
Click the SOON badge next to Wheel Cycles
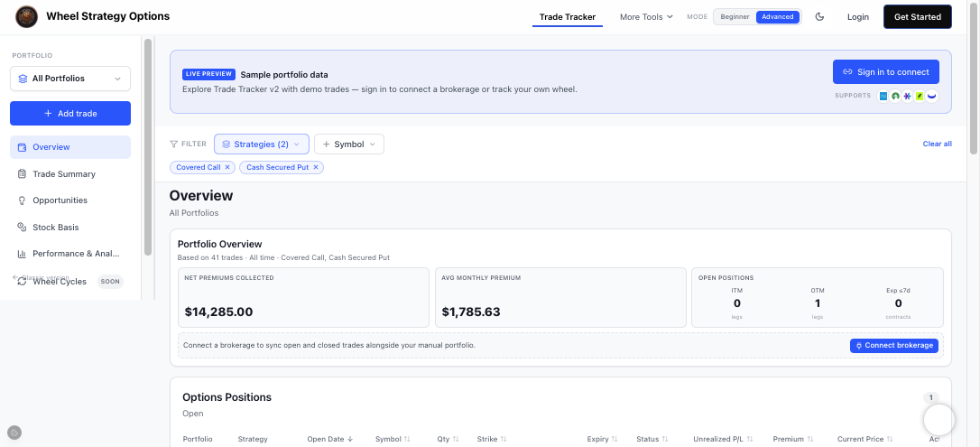pyautogui.click(x=110, y=282)
